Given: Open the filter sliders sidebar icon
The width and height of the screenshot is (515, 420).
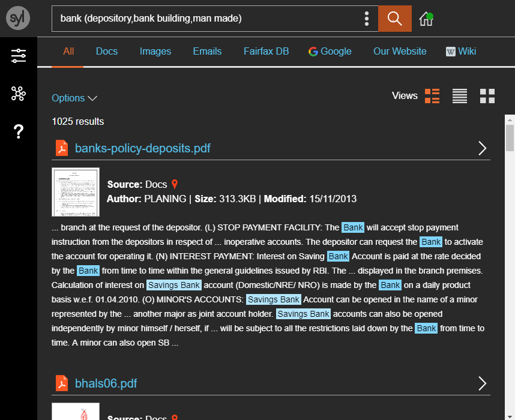Looking at the screenshot, I should click(18, 56).
